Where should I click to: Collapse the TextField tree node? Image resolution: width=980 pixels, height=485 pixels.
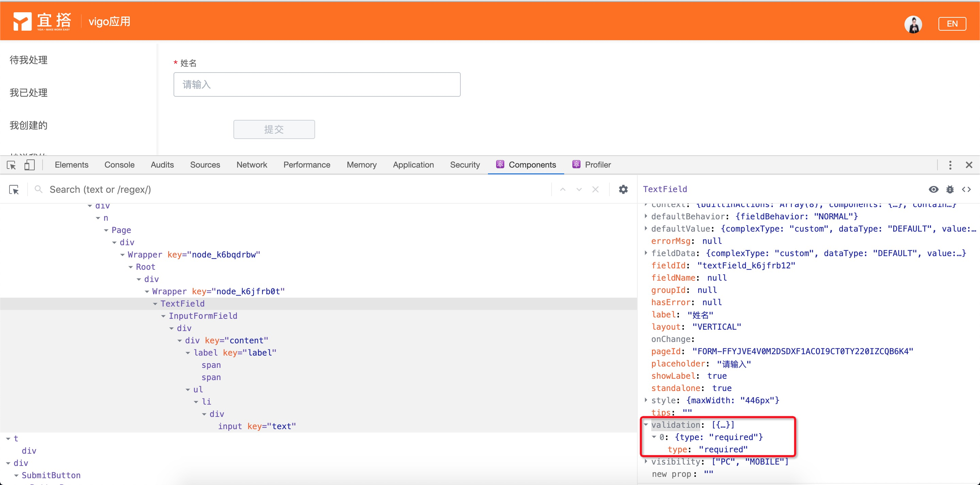tap(155, 304)
